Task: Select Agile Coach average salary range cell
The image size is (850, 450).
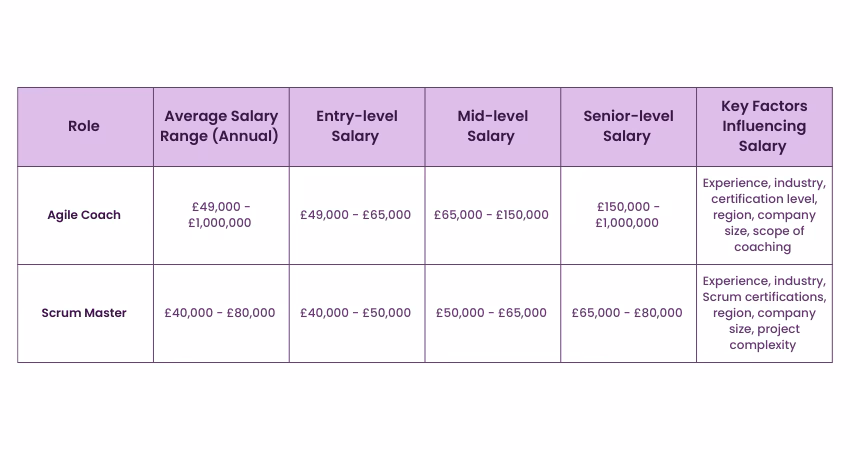Action: [x=221, y=215]
